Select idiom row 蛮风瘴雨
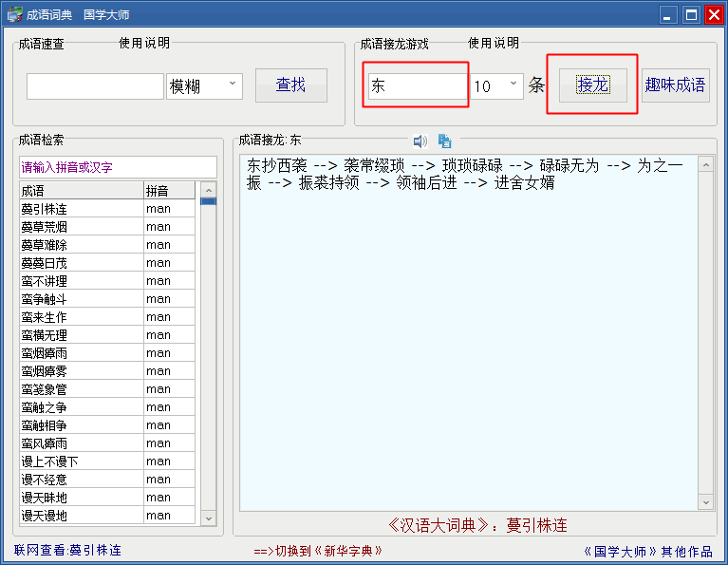The height and width of the screenshot is (565, 728). tap(107, 443)
